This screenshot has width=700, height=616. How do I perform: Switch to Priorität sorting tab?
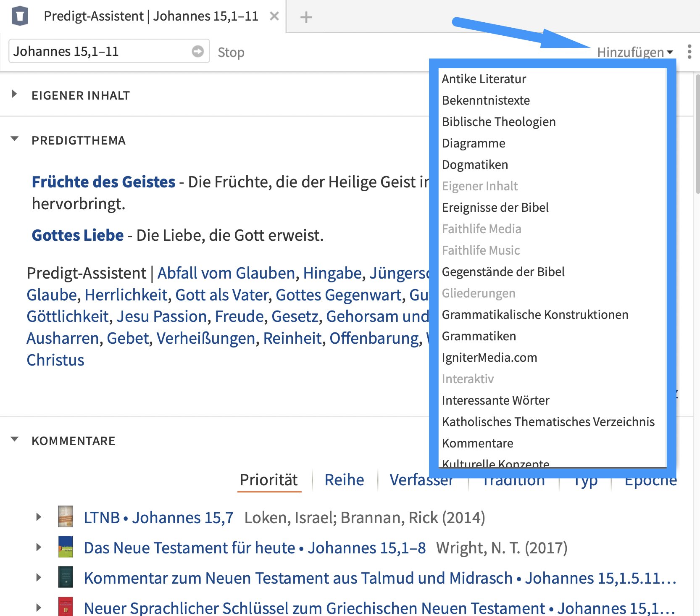coord(269,480)
